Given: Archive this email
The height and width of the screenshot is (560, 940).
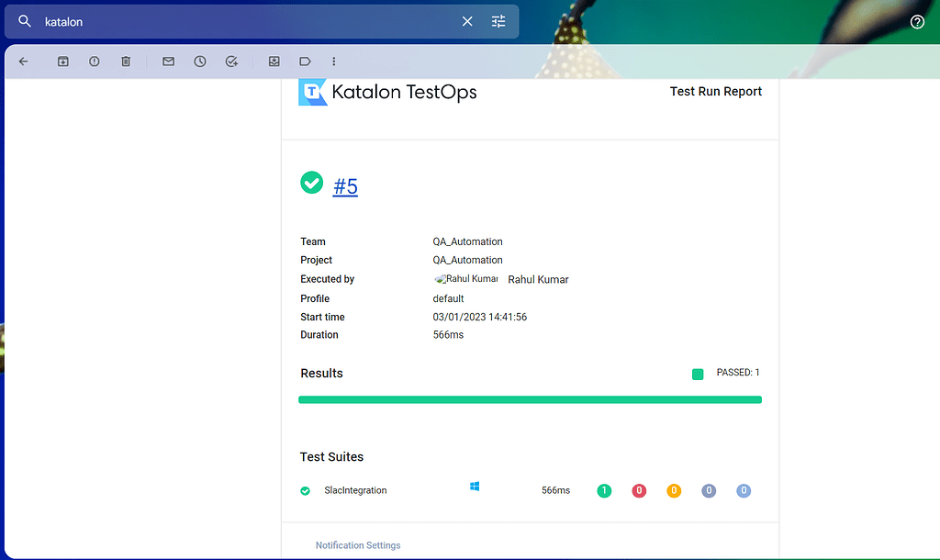Looking at the screenshot, I should click(63, 62).
